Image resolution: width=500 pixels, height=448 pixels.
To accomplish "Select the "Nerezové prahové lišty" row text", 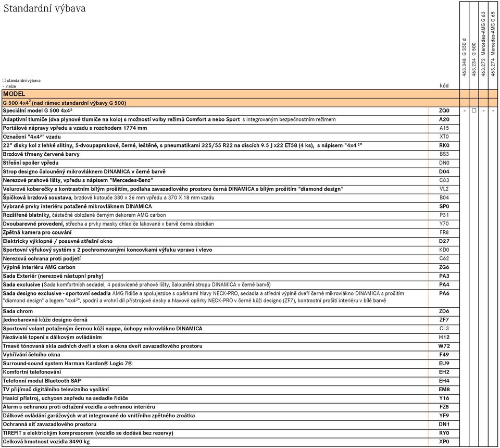I will click(x=78, y=180).
